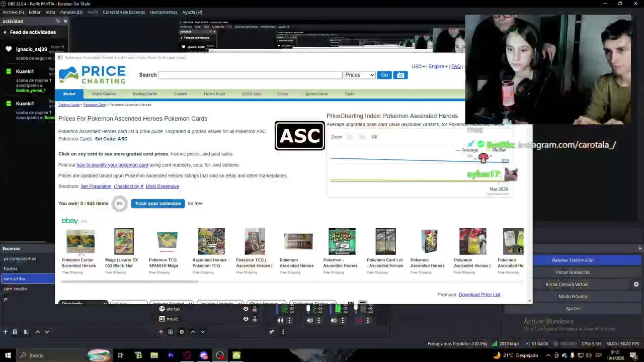Open the English language dropdown
The image size is (644, 362).
coord(438,66)
